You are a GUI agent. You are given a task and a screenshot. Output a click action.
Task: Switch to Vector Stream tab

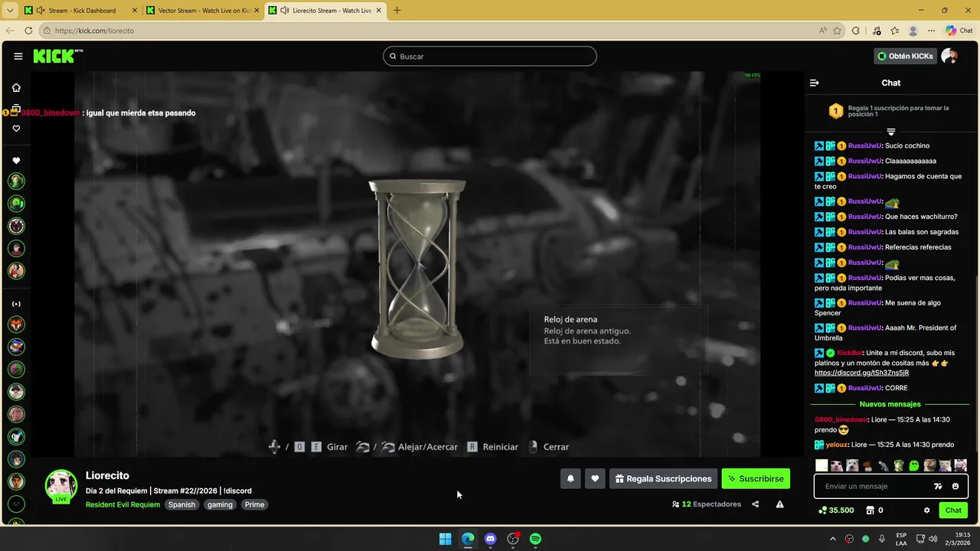point(203,11)
